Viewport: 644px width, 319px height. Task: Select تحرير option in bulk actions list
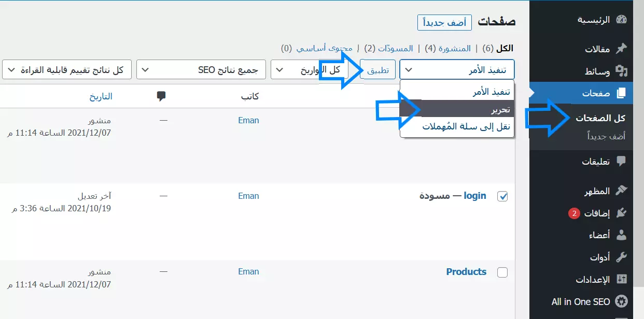[457, 109]
